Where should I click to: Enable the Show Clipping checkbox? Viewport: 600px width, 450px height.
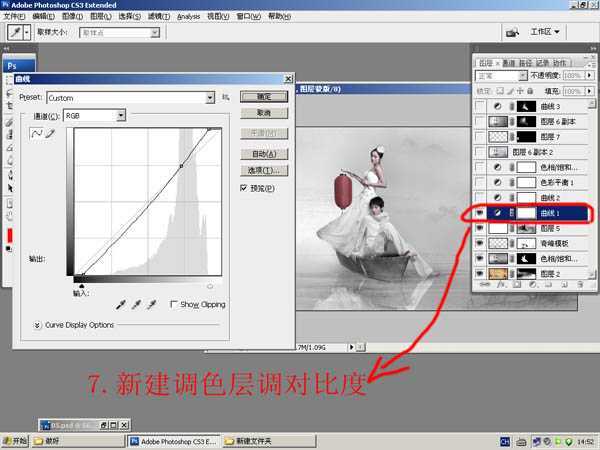pos(173,304)
